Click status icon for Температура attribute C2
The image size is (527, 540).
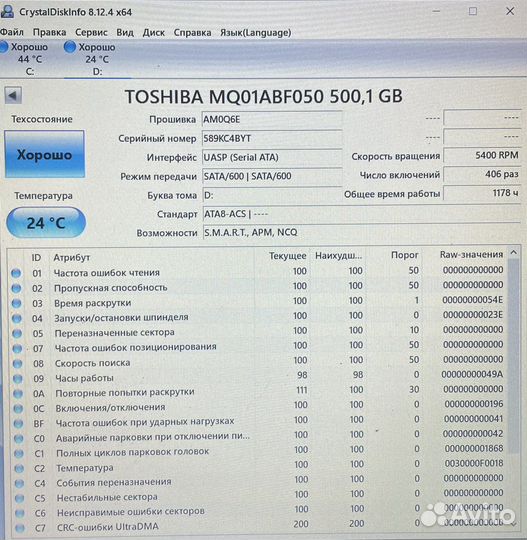click(20, 468)
